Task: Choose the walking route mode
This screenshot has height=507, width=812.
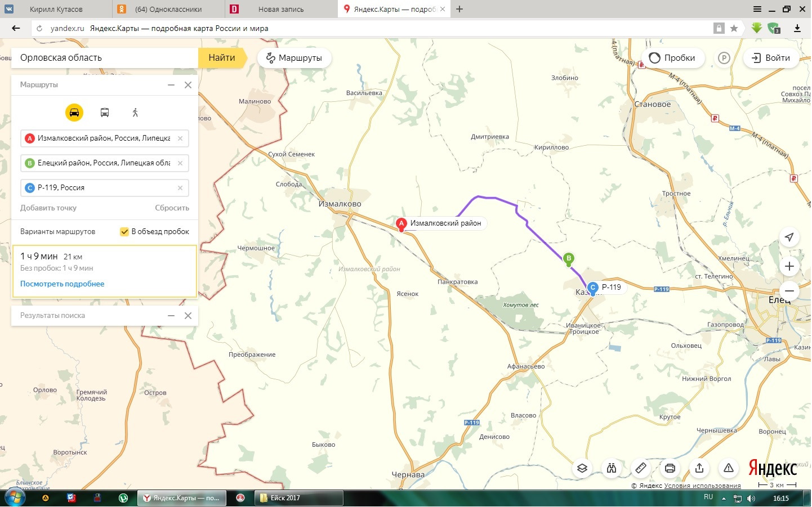Action: pyautogui.click(x=135, y=113)
